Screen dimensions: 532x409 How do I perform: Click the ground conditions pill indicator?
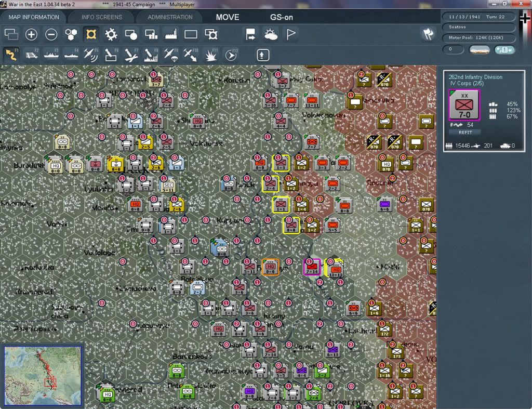pyautogui.click(x=479, y=50)
